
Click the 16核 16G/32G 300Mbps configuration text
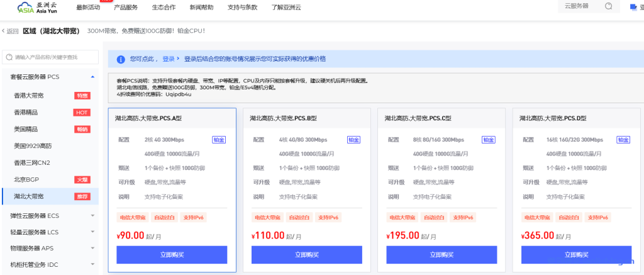pyautogui.click(x=575, y=140)
